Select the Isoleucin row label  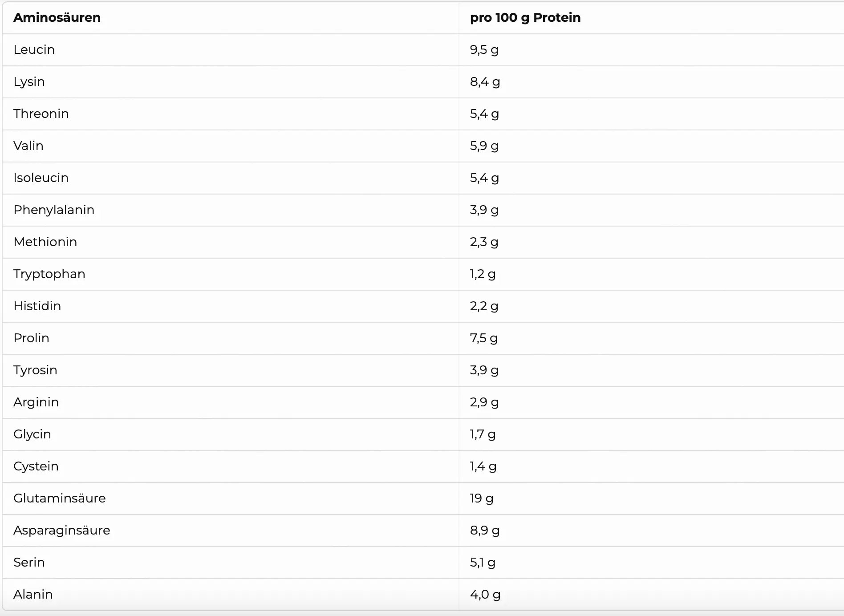point(41,178)
